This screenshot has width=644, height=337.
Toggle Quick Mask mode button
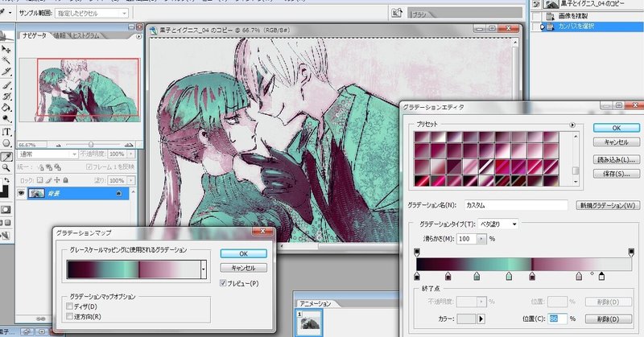pos(6,209)
